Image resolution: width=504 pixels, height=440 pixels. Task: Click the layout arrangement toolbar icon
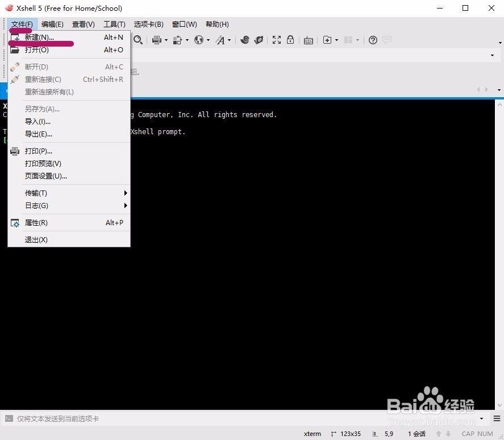(x=348, y=40)
